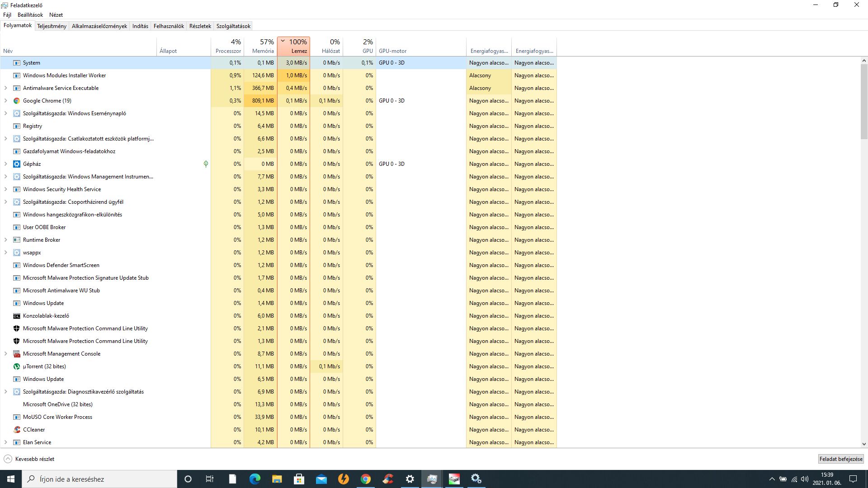Open the Fájl menu
The height and width of the screenshot is (488, 868).
pyautogui.click(x=7, y=15)
